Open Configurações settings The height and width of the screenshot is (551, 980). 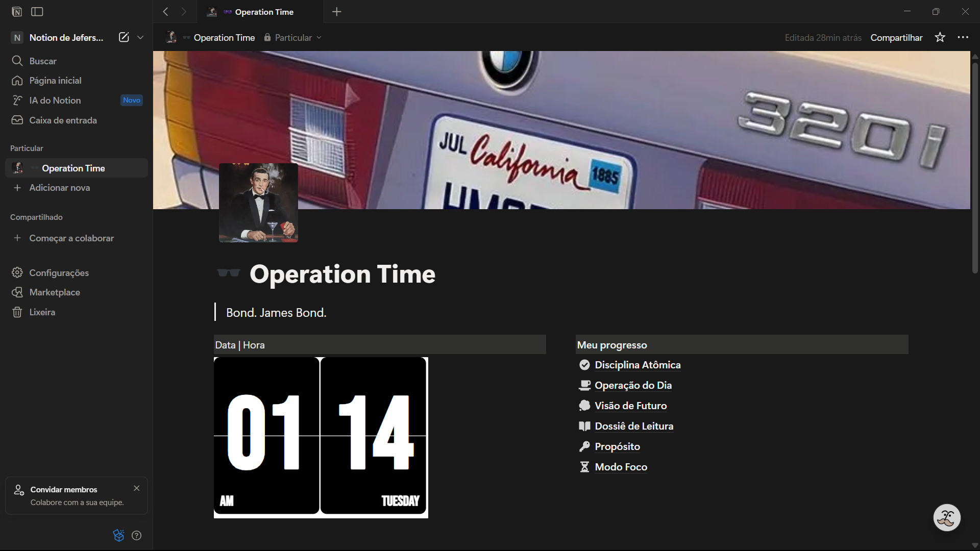coord(59,272)
